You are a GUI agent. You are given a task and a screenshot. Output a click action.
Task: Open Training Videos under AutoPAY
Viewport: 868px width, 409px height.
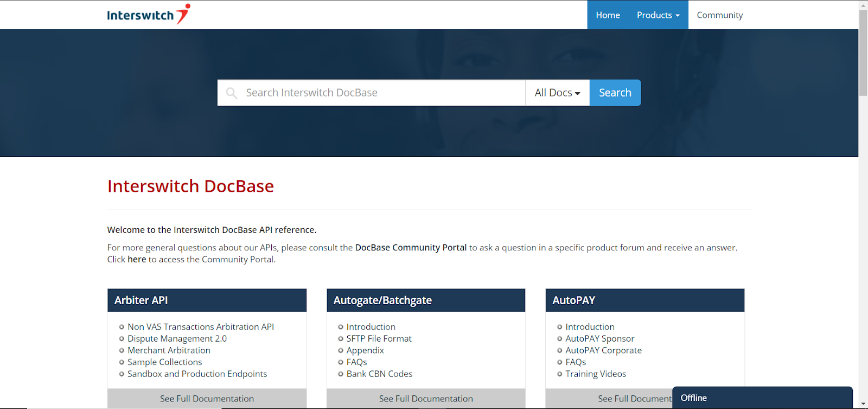[596, 374]
